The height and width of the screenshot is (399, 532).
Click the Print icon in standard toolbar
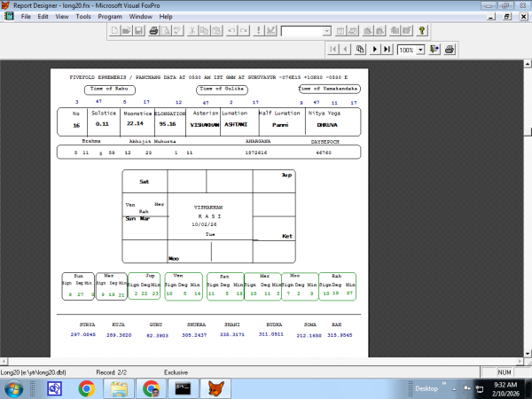(153, 31)
